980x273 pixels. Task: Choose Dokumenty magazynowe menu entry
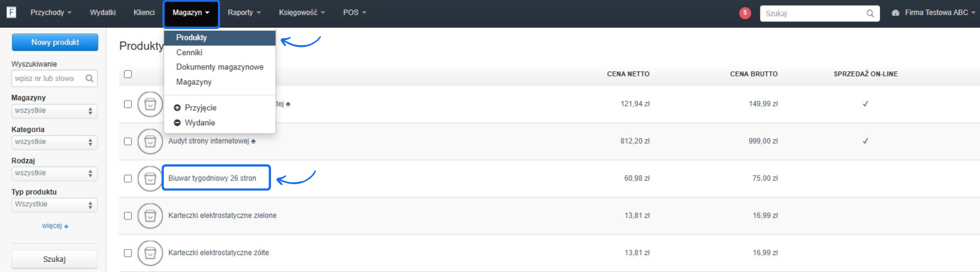(219, 67)
